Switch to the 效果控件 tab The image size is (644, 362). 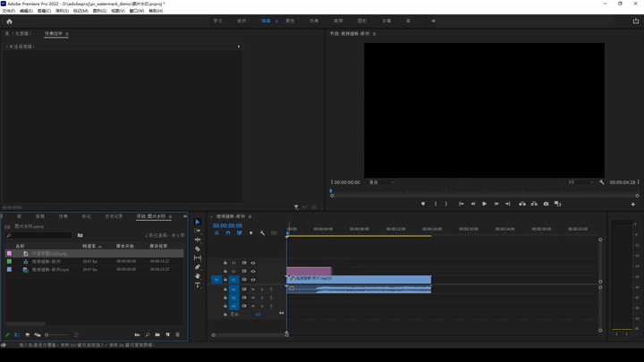(54, 34)
